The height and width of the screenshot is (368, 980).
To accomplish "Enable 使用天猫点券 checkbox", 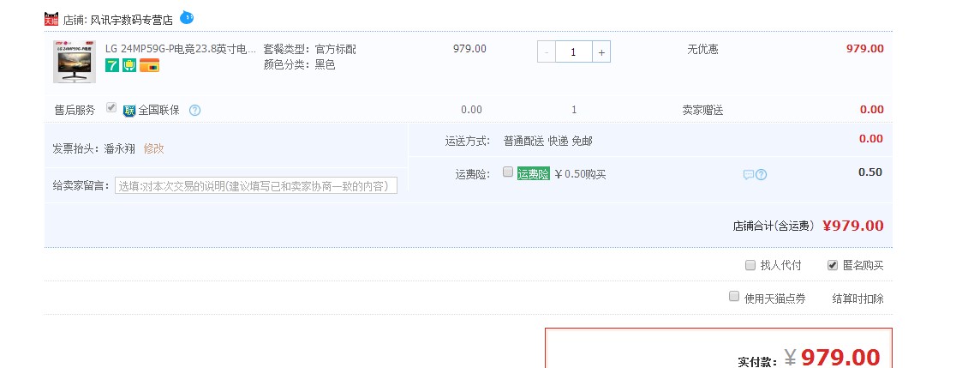I will pos(734,296).
